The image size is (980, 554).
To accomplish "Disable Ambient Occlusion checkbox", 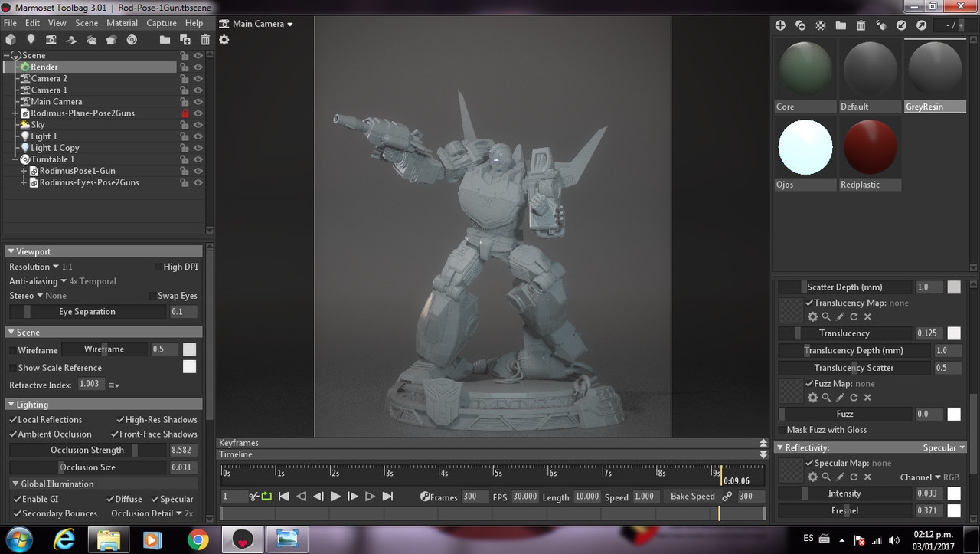I will 13,434.
